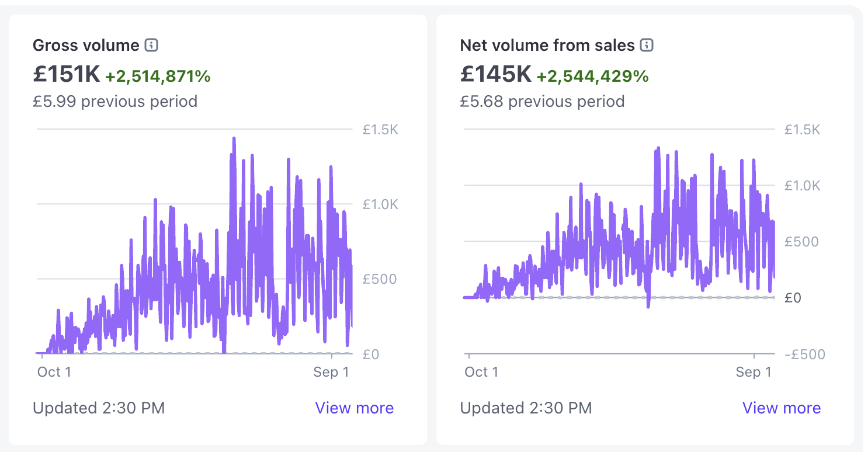868x452 pixels.
Task: Click the Updated 2:30 PM text under Net volume
Action: [526, 408]
